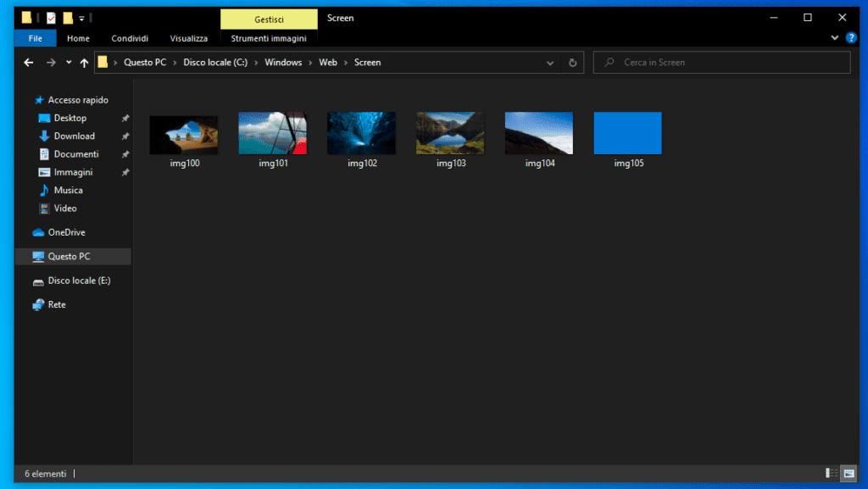This screenshot has height=489, width=868.
Task: Go up one folder level arrow
Action: (84, 63)
